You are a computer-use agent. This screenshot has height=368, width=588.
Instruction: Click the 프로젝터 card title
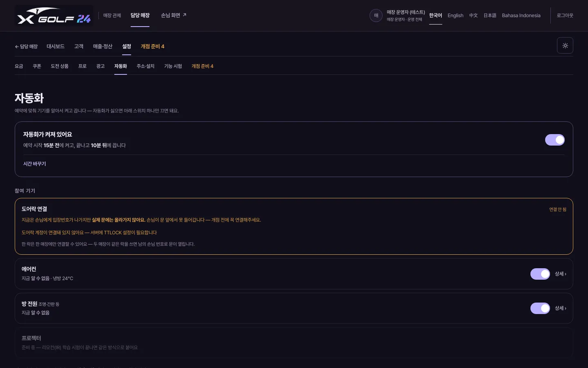[x=31, y=338]
